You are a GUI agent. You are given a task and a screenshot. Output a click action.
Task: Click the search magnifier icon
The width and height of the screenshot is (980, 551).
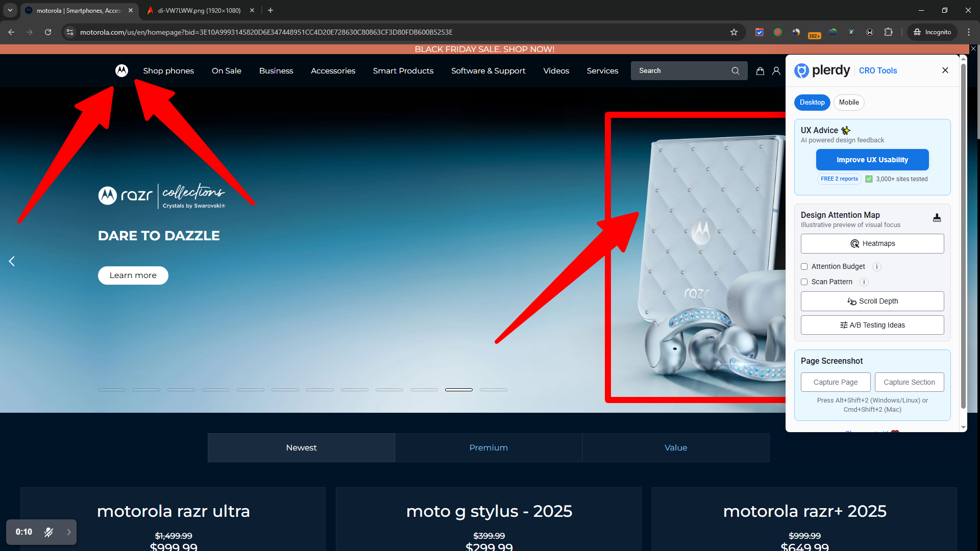pyautogui.click(x=735, y=71)
